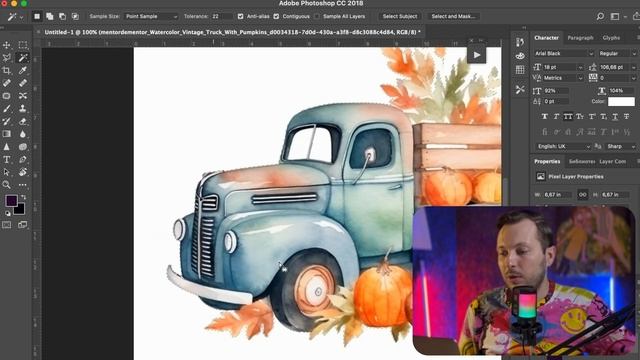The image size is (640, 360).
Task: Toggle Strikethrough text style
Action: click(627, 117)
